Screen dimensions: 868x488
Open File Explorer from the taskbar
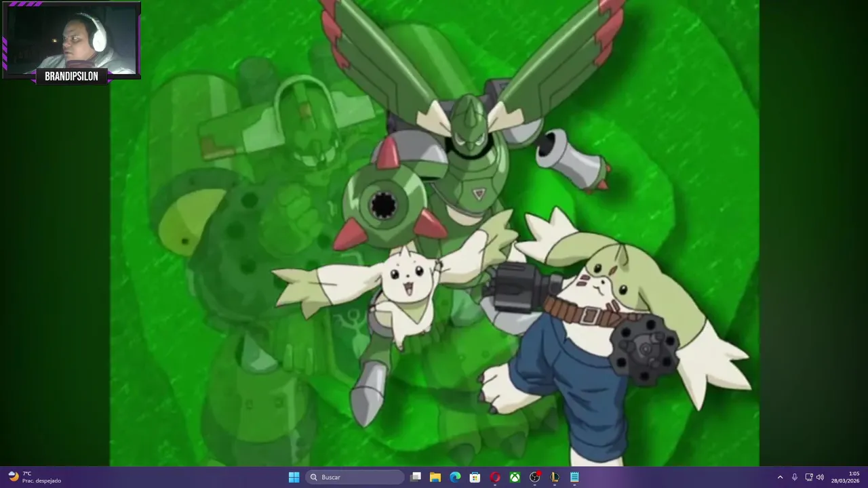click(435, 477)
